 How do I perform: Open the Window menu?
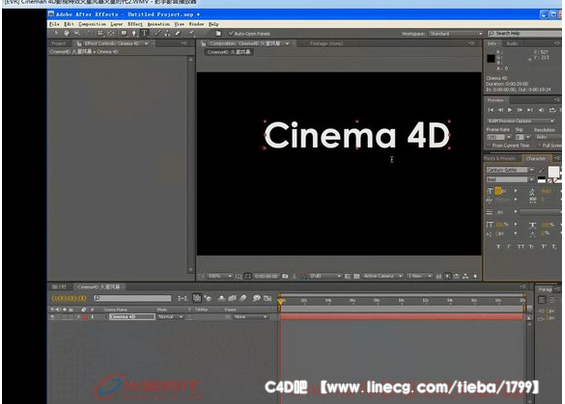pyautogui.click(x=196, y=24)
